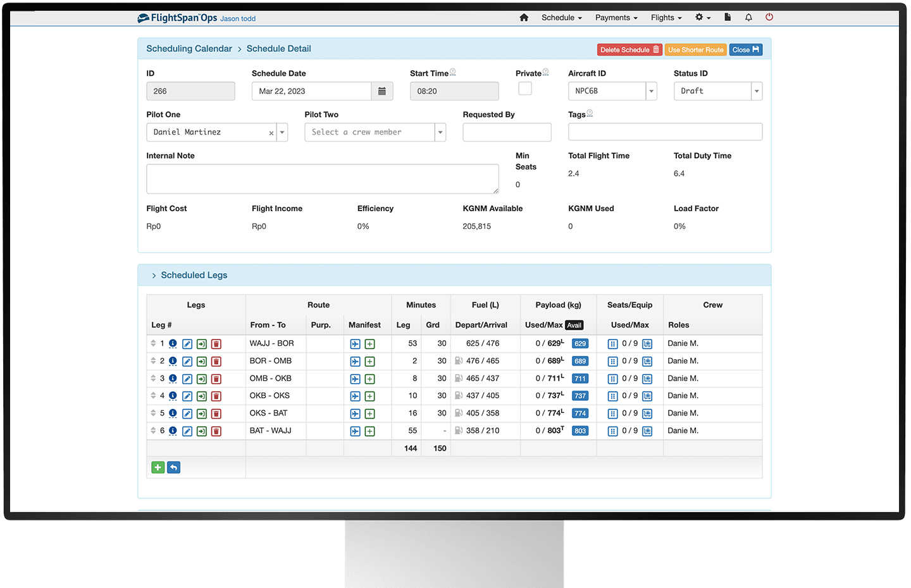911x588 pixels.
Task: Click the Start Time field 08:20
Action: pyautogui.click(x=454, y=91)
